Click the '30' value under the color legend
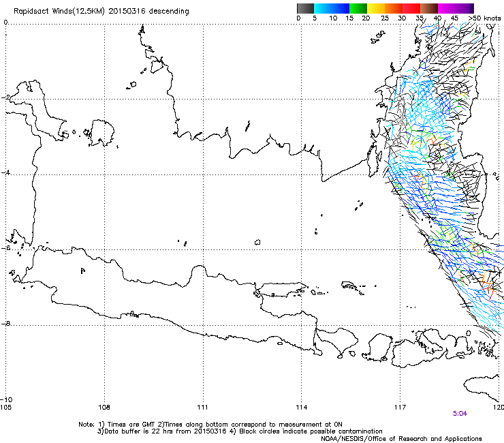The height and width of the screenshot is (443, 504). tap(402, 18)
